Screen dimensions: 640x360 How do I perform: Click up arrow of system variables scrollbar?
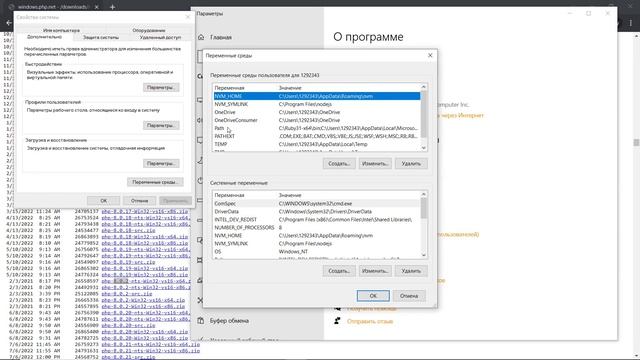click(x=424, y=194)
